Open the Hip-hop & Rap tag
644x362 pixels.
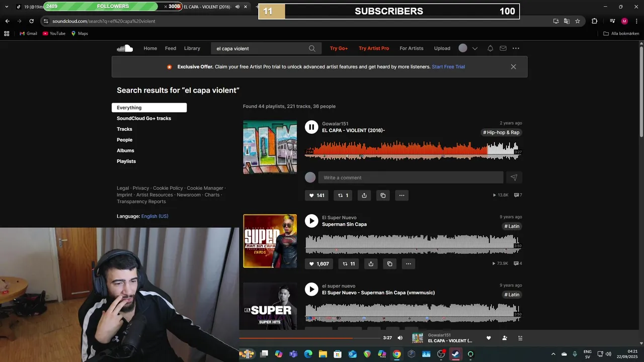[x=501, y=133]
